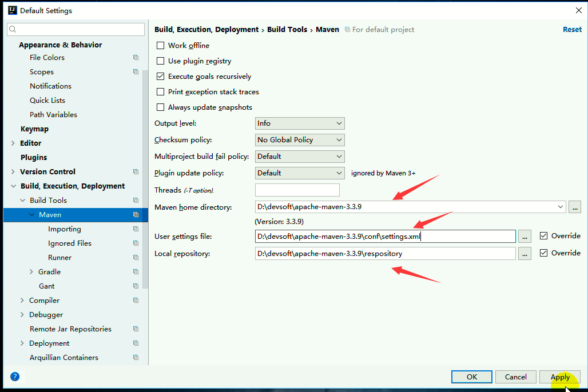
Task: Click the project-level icon beside Compiler
Action: 136,300
